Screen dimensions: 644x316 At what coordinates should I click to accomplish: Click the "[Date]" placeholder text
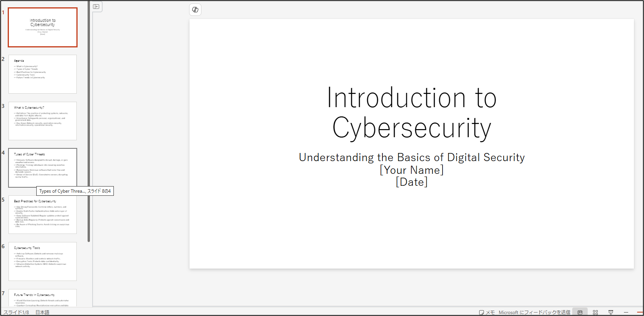412,182
